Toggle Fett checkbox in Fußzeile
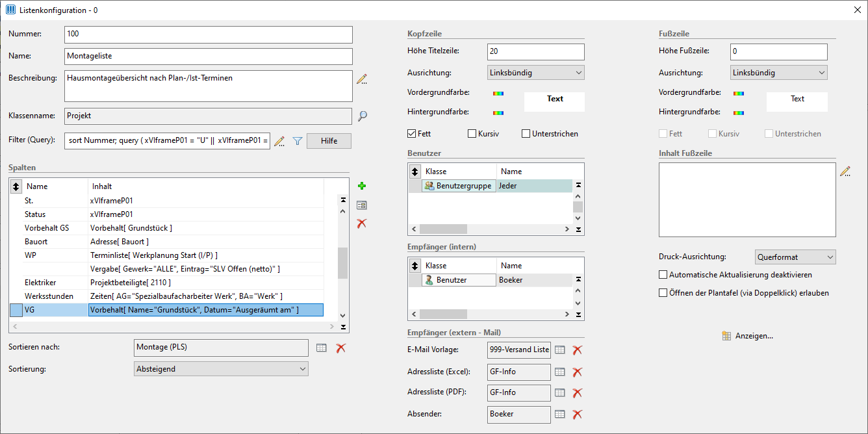 pos(663,134)
